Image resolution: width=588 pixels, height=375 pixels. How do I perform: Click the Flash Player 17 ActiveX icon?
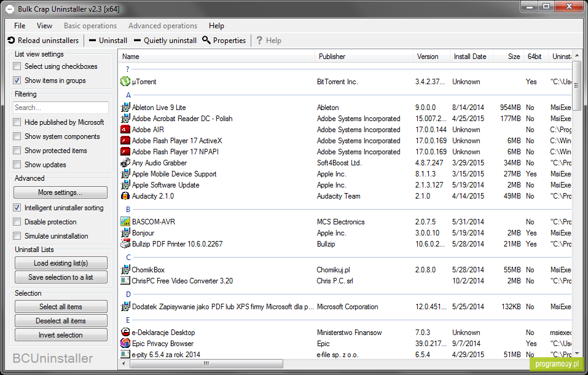tap(125, 141)
